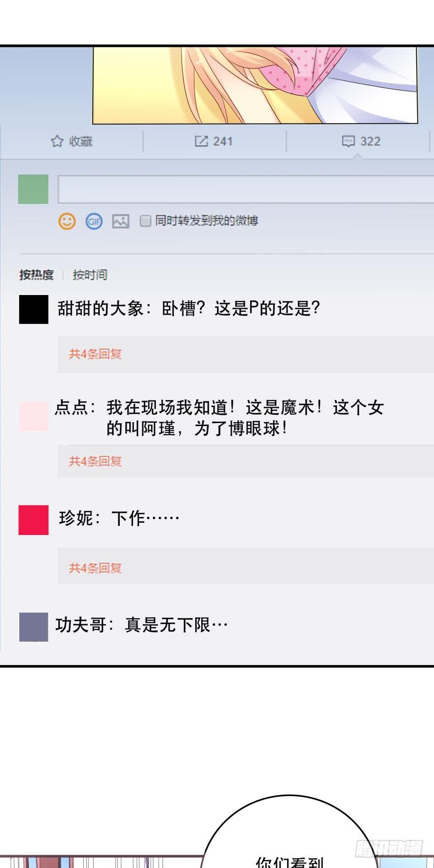Click the green user avatar beside input
Screen dimensions: 434x868
33,189
